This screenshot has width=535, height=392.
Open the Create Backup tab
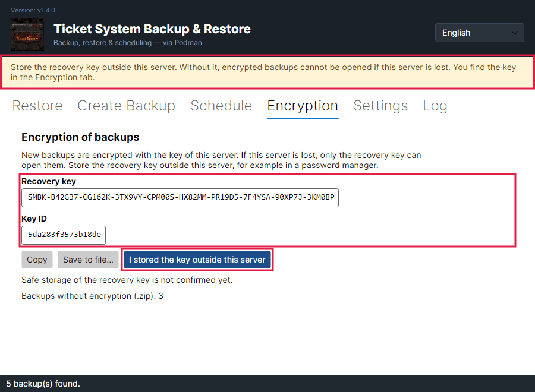click(126, 106)
